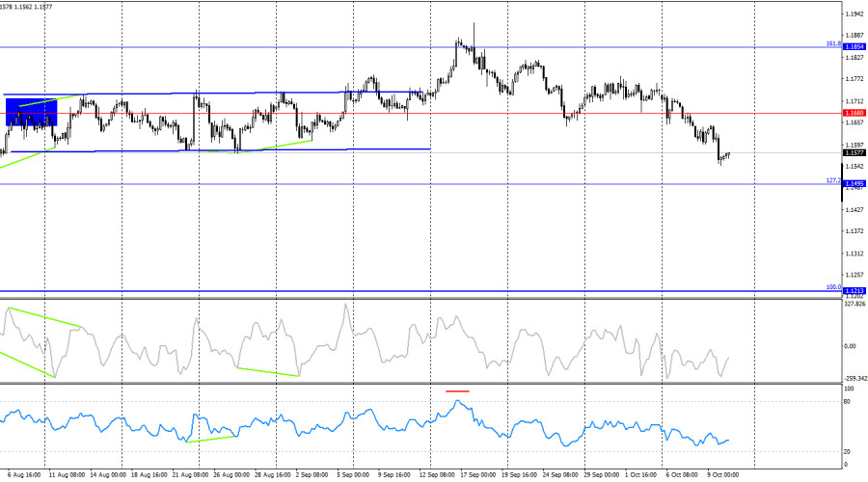Click the -259.342 oscillator scale value
This screenshot has width=868, height=482.
click(854, 379)
